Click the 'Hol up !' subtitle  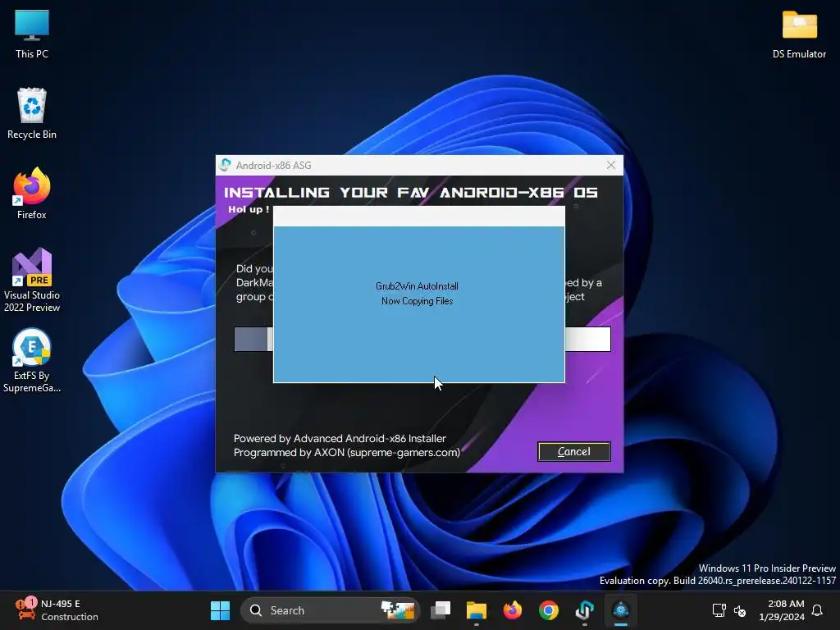(249, 209)
